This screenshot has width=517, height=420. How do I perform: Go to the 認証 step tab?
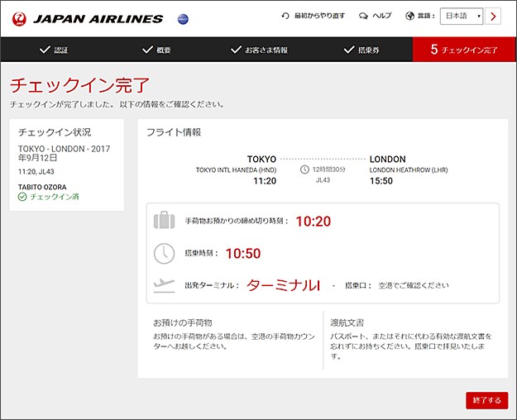point(54,50)
